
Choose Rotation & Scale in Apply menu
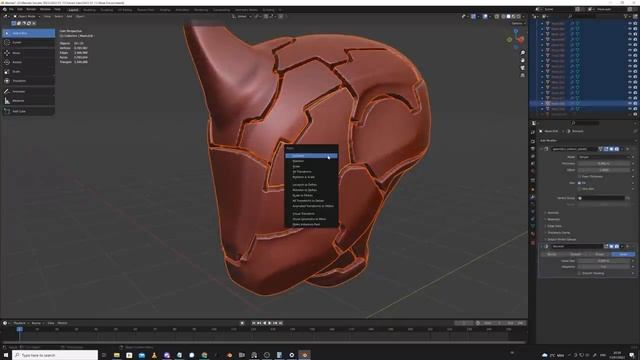311,177
